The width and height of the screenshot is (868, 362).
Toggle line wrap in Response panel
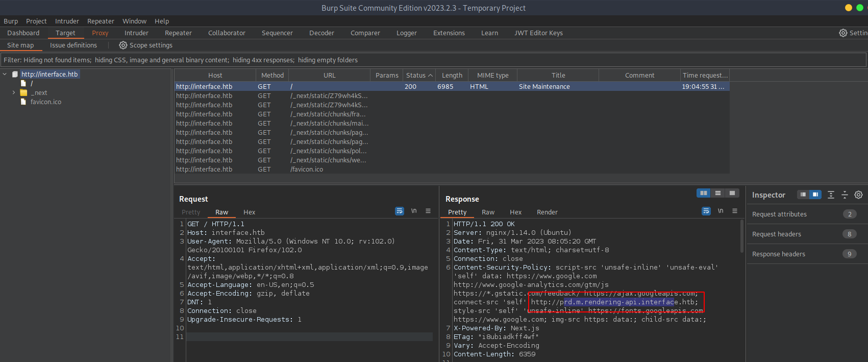(x=706, y=211)
